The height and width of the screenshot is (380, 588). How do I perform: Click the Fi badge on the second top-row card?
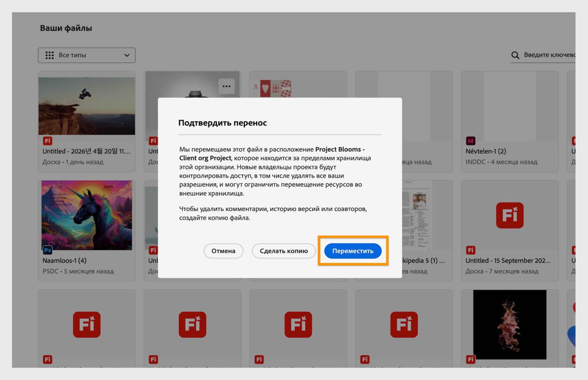(153, 141)
